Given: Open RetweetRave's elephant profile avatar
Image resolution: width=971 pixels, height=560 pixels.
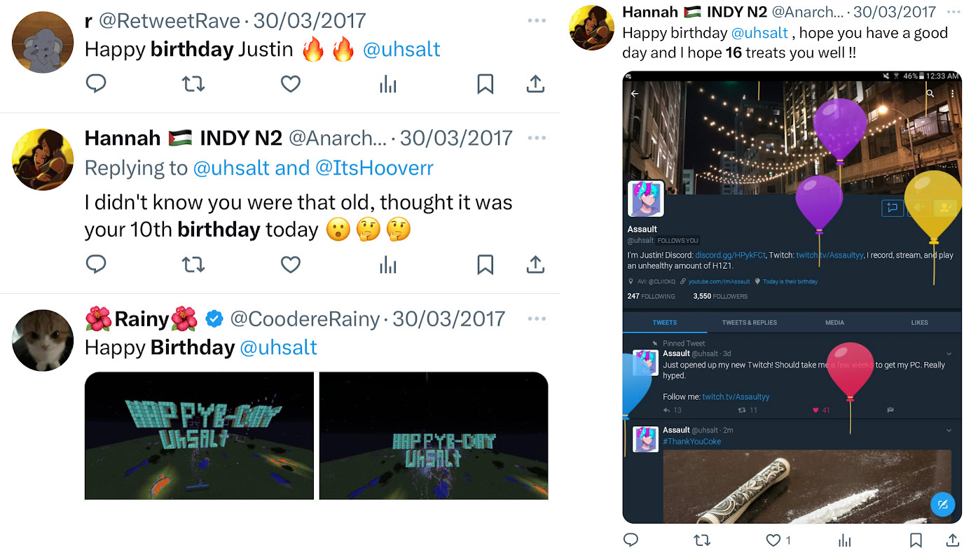Looking at the screenshot, I should (43, 42).
